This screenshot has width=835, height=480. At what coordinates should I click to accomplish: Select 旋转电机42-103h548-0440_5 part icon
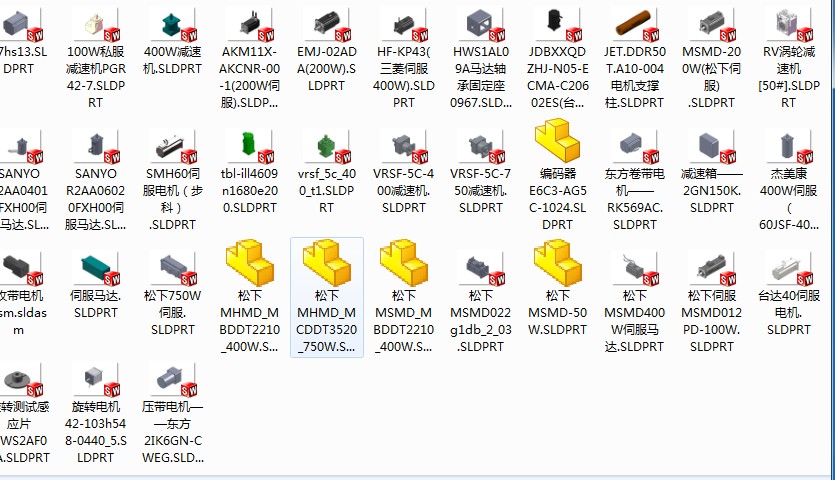pos(96,380)
